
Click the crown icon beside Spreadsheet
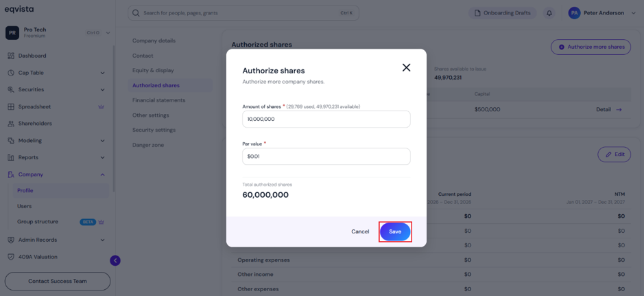[x=101, y=107]
